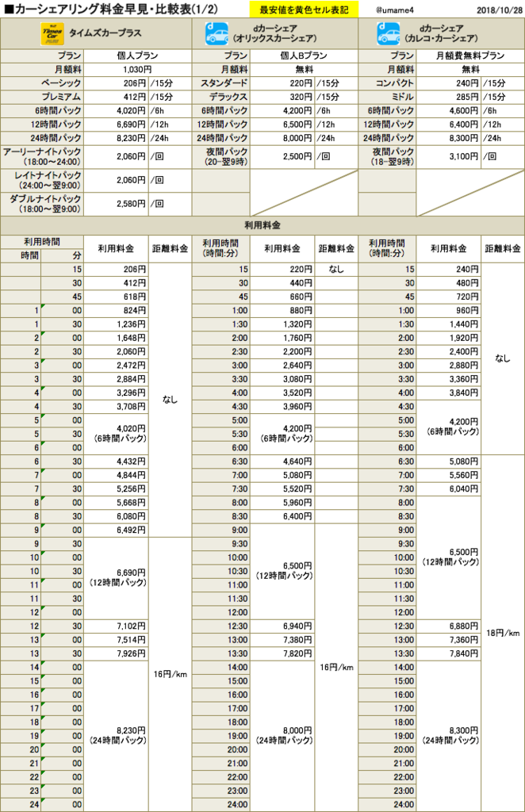Viewport: 525px width, 812px height.
Task: Select the 7,926円 cell in Times column
Action: [x=116, y=653]
